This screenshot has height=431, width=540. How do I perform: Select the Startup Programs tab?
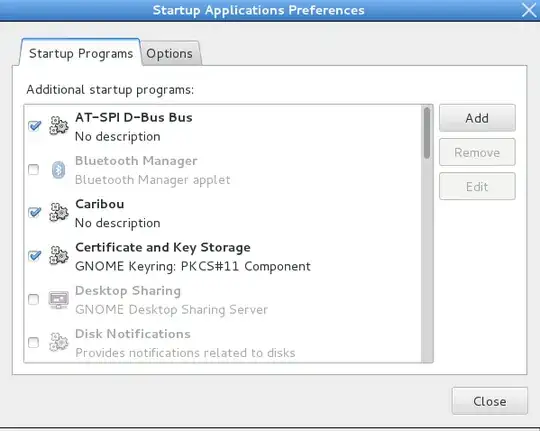click(x=81, y=53)
